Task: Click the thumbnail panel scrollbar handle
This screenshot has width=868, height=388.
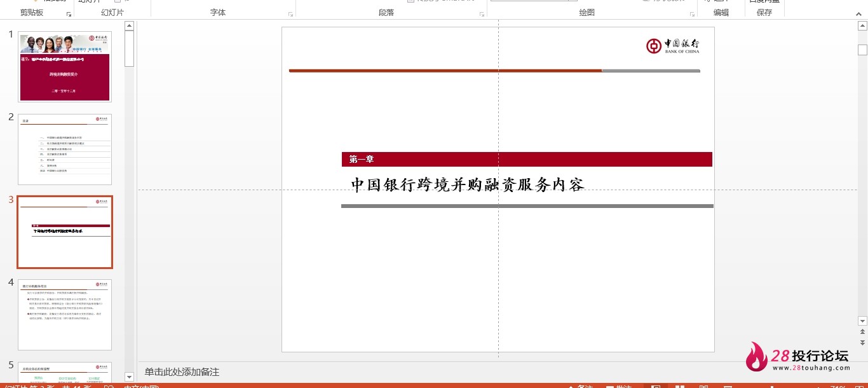Action: pos(130,48)
